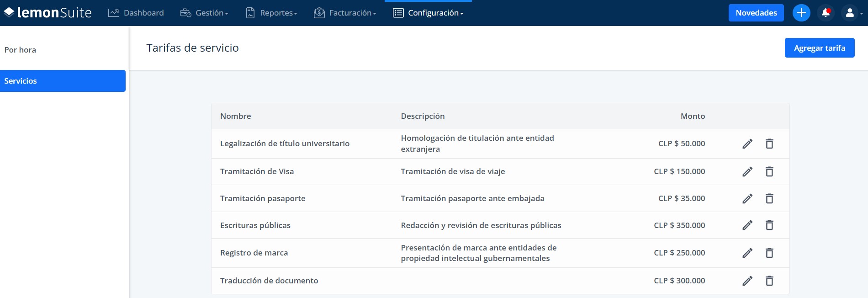
Task: Click description 'Tramitación pasaporte ante embajada'
Action: pyautogui.click(x=472, y=198)
